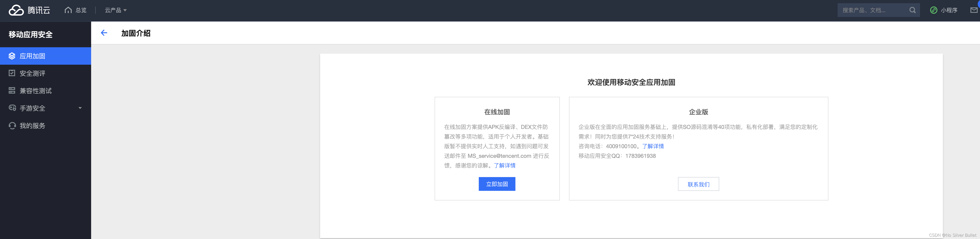Click the 立即加固 button
Screen dimensions: 980x239
497,184
